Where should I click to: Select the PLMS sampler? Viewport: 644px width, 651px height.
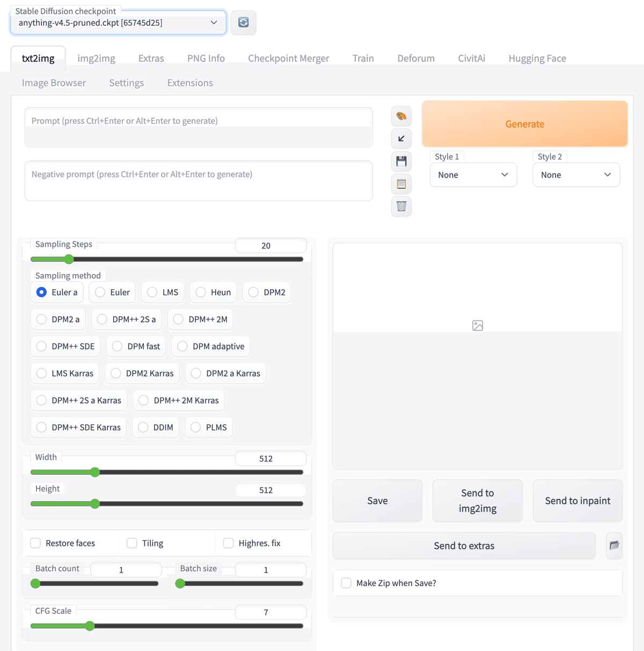point(209,427)
